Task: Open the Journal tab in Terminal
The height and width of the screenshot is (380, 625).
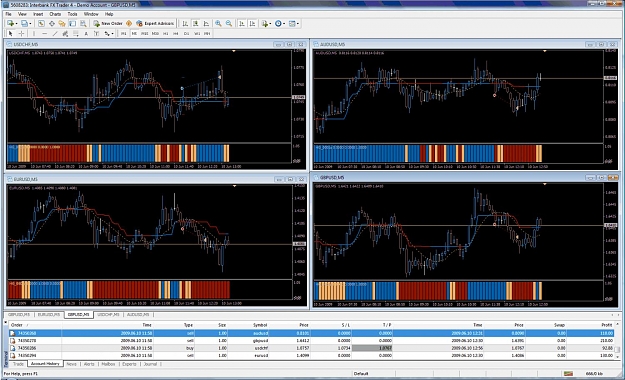Action: coord(150,364)
